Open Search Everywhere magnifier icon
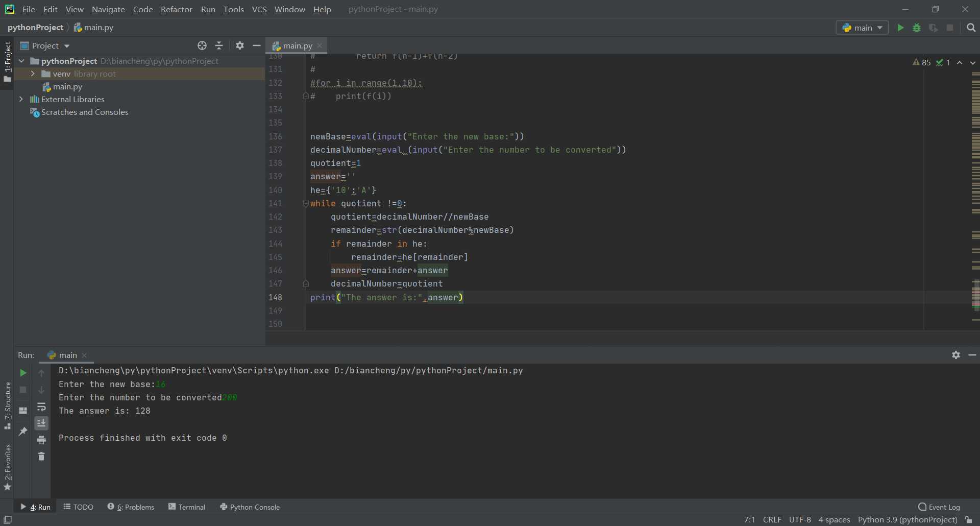Viewport: 980px width, 526px height. [971, 28]
